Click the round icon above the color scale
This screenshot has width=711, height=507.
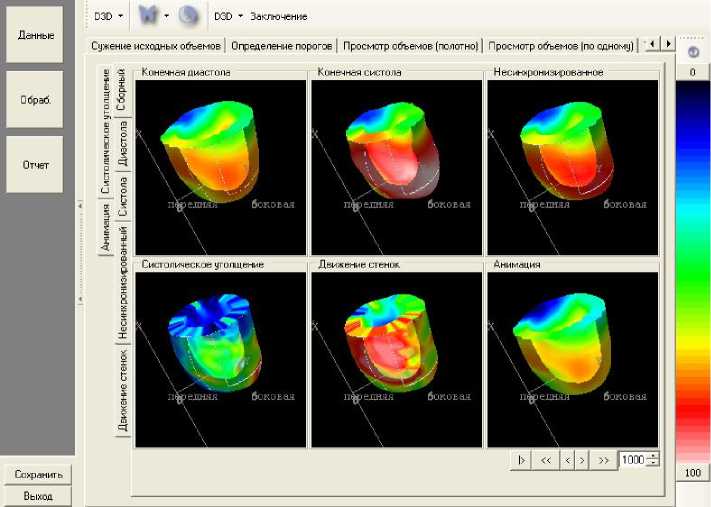tap(693, 52)
